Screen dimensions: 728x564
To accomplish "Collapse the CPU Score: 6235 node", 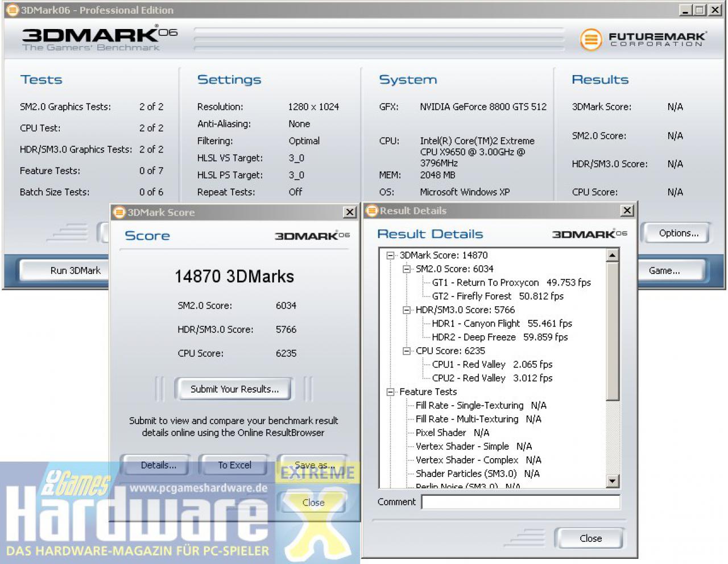I will (407, 351).
